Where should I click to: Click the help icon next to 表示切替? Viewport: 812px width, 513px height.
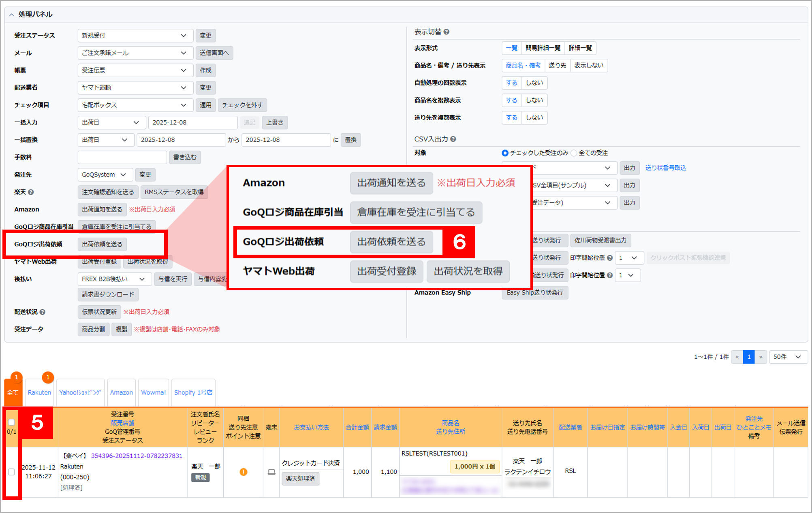(x=447, y=32)
